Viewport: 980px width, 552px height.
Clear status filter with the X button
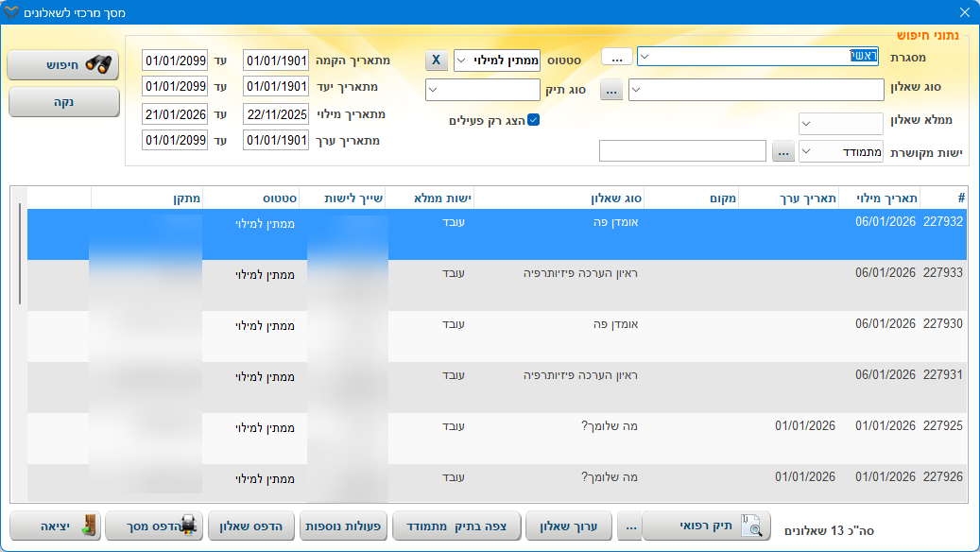(436, 60)
